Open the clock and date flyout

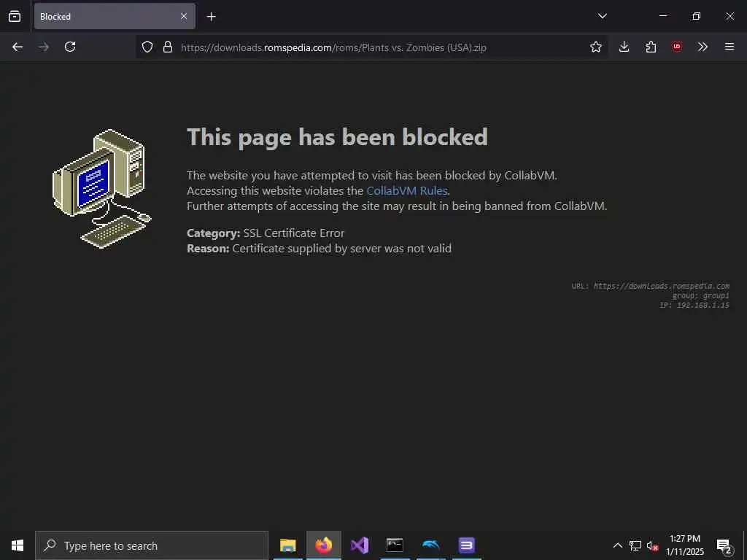tap(685, 545)
